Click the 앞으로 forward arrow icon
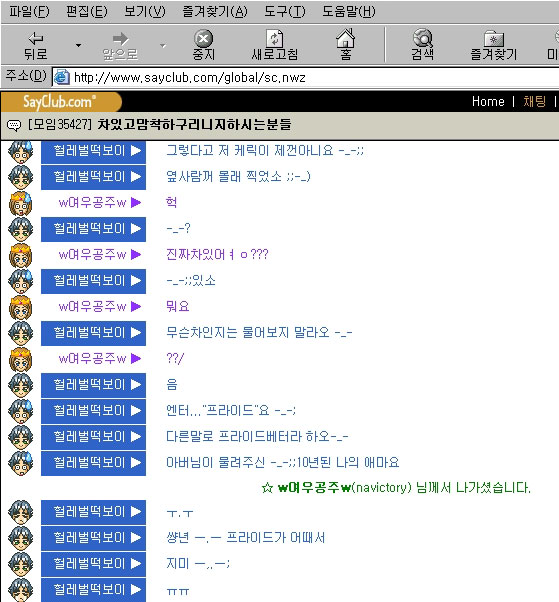Screen dimensions: 559x602 pos(120,38)
